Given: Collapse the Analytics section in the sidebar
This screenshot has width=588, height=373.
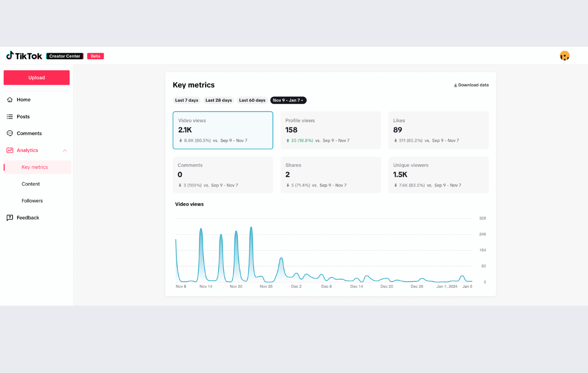Looking at the screenshot, I should [66, 150].
